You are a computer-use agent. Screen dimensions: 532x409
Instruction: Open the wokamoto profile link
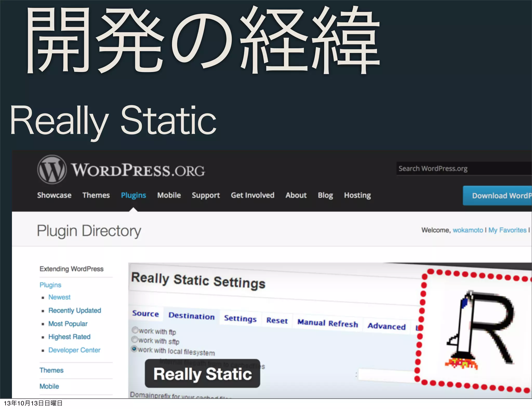coord(468,230)
